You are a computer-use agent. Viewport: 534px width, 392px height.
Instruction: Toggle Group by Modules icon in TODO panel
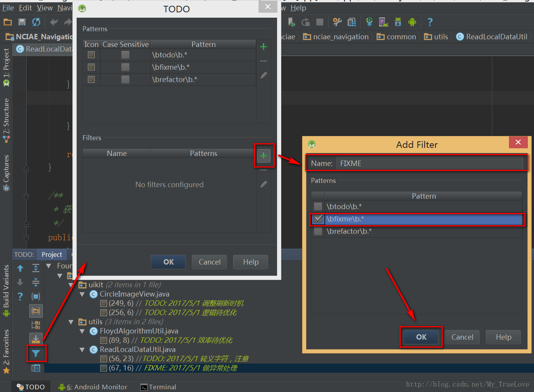(36, 297)
